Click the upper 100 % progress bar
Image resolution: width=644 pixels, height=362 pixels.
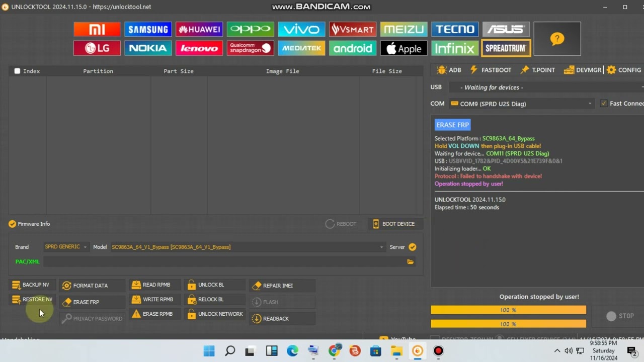pyautogui.click(x=508, y=310)
